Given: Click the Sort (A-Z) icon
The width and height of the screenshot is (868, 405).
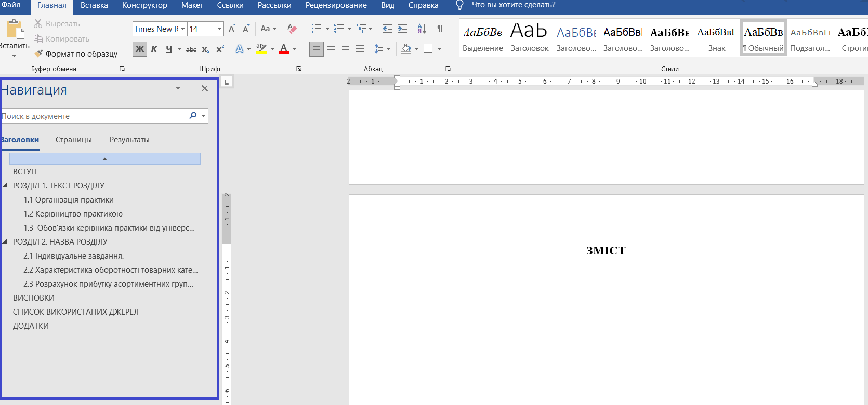Looking at the screenshot, I should [422, 29].
